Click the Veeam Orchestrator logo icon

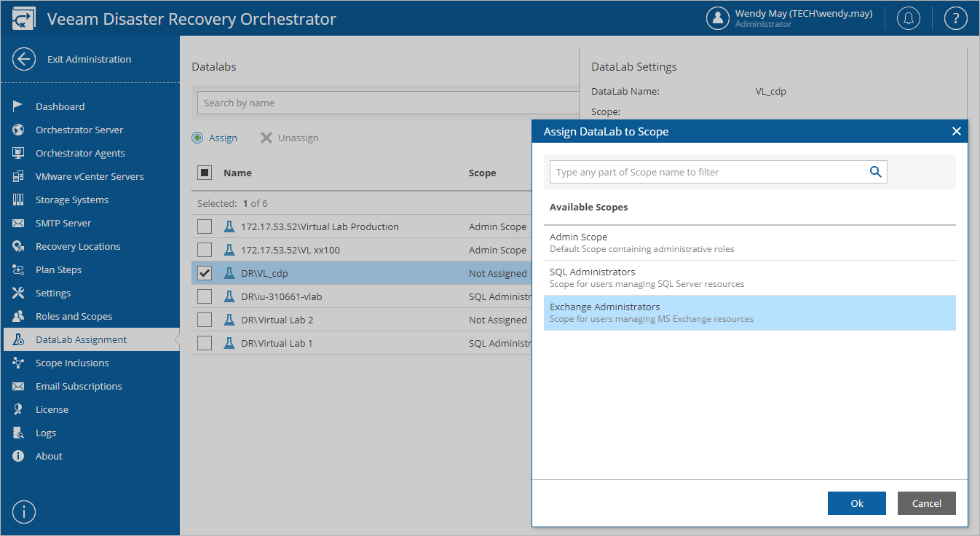pyautogui.click(x=24, y=19)
